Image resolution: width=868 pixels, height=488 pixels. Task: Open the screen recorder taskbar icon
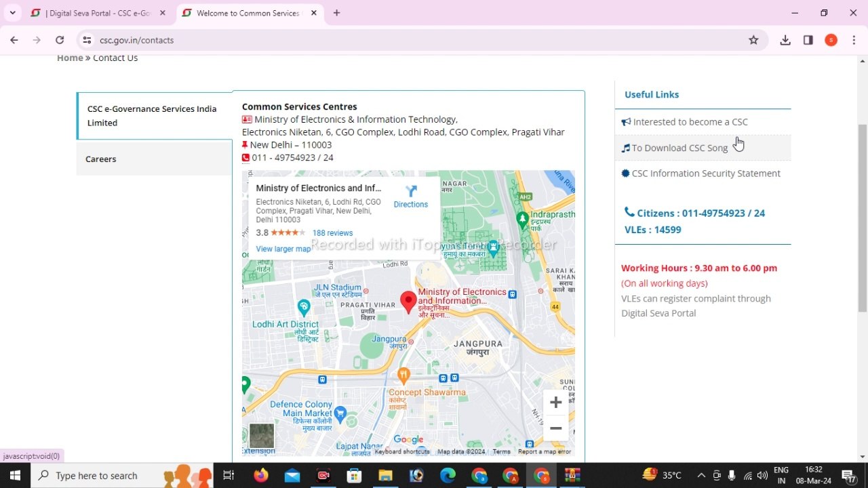point(323,475)
